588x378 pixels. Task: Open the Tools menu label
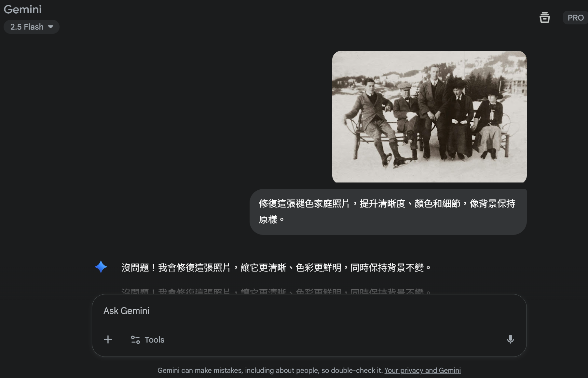pos(154,340)
